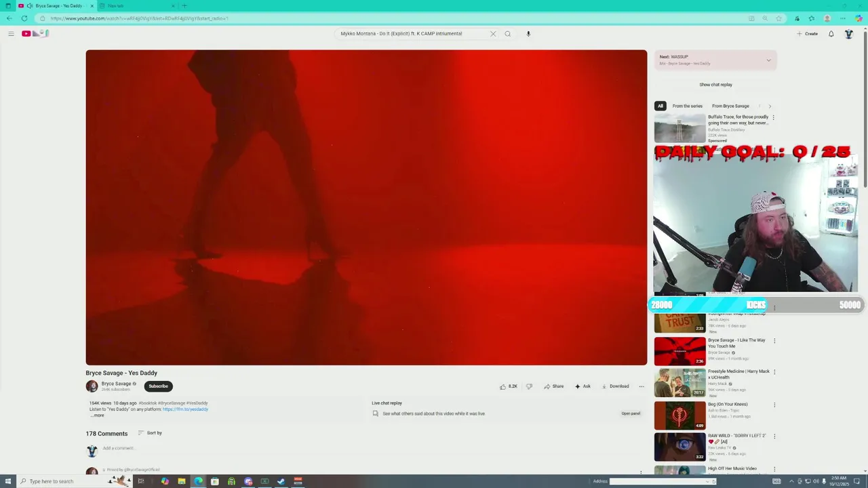Like the Yes Daddy video
Screen dimensions: 868x488
pyautogui.click(x=508, y=386)
